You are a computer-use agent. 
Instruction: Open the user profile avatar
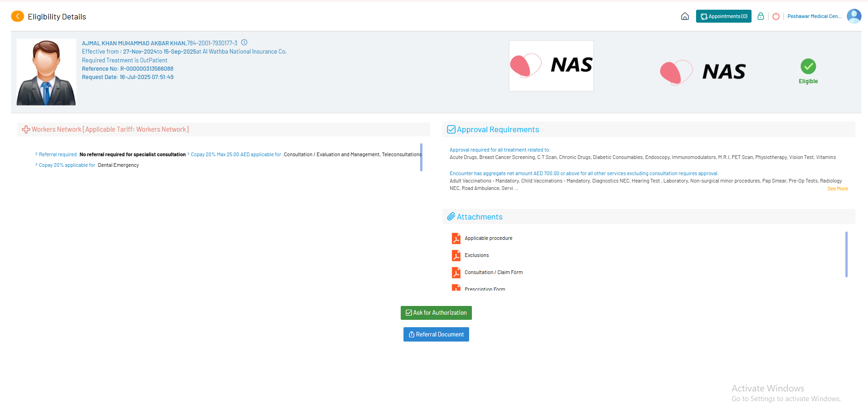(854, 16)
